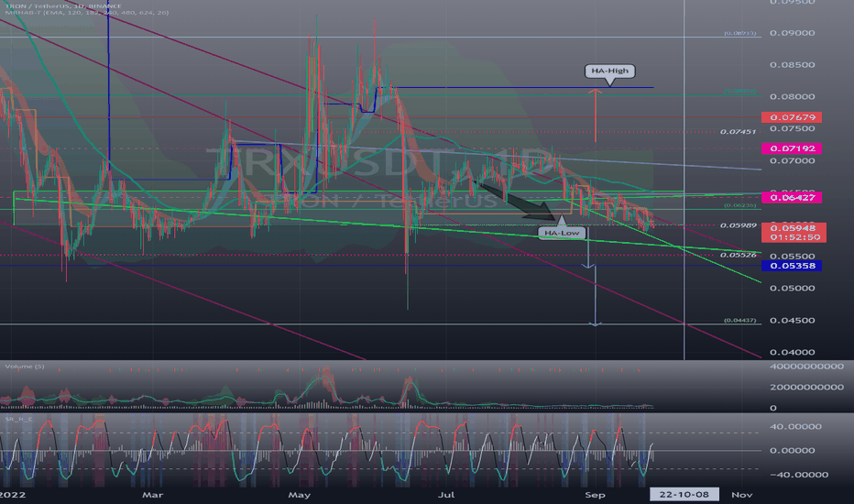Click the Jul label on time axis
This screenshot has width=854, height=504.
pos(446,495)
